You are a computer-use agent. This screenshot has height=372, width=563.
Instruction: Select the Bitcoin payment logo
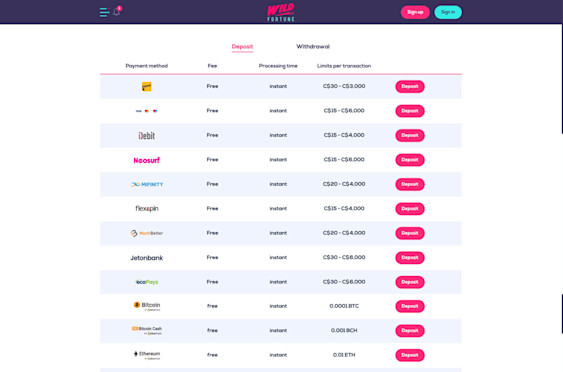coord(146,306)
